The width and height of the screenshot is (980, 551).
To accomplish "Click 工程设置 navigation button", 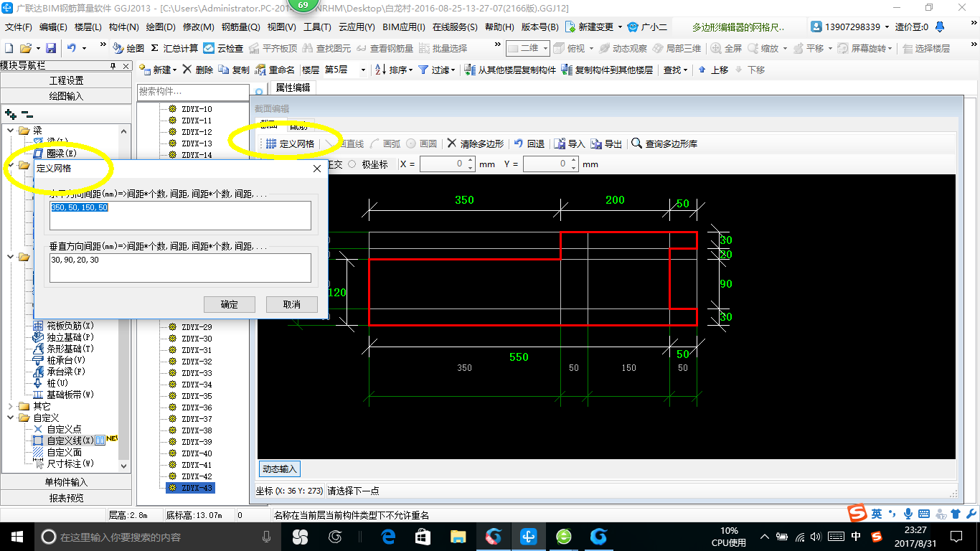I will [66, 80].
